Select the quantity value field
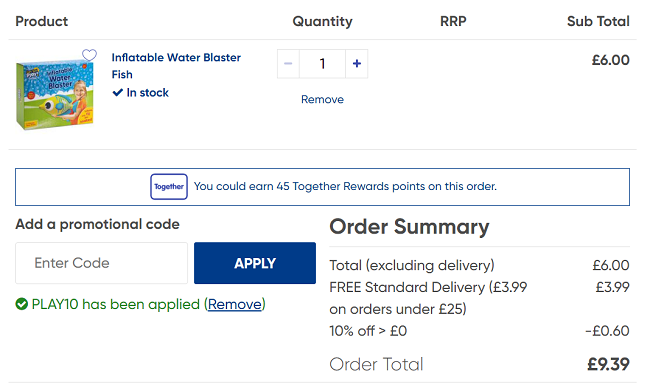The height and width of the screenshot is (391, 650). pos(322,63)
